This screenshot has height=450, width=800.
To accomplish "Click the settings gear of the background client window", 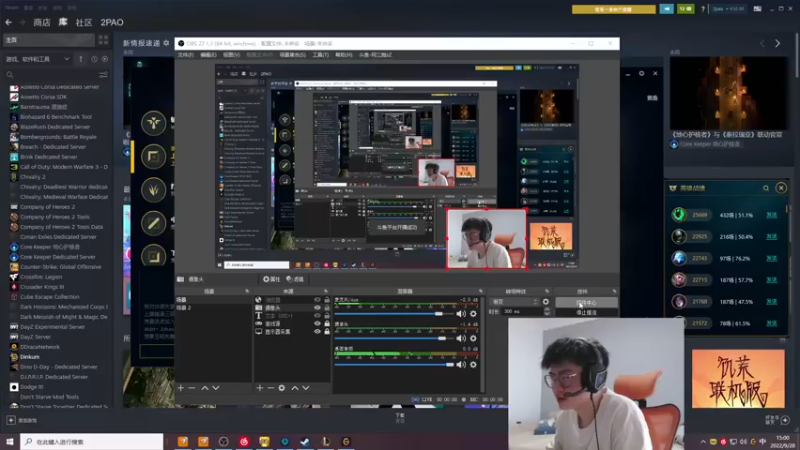I will click(x=641, y=73).
